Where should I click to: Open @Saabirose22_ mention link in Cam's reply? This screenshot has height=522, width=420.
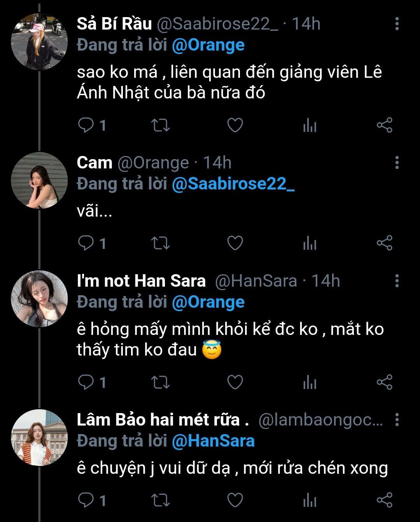coord(233,184)
